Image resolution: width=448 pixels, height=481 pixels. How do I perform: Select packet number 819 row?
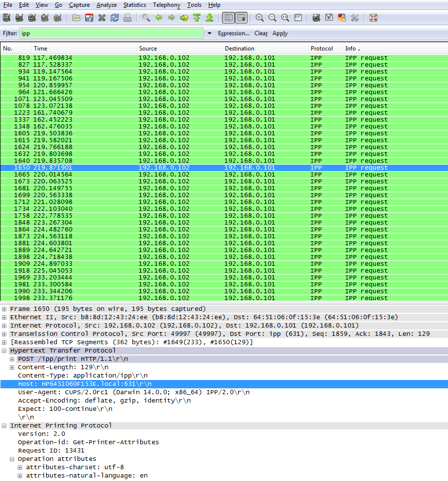[x=224, y=58]
